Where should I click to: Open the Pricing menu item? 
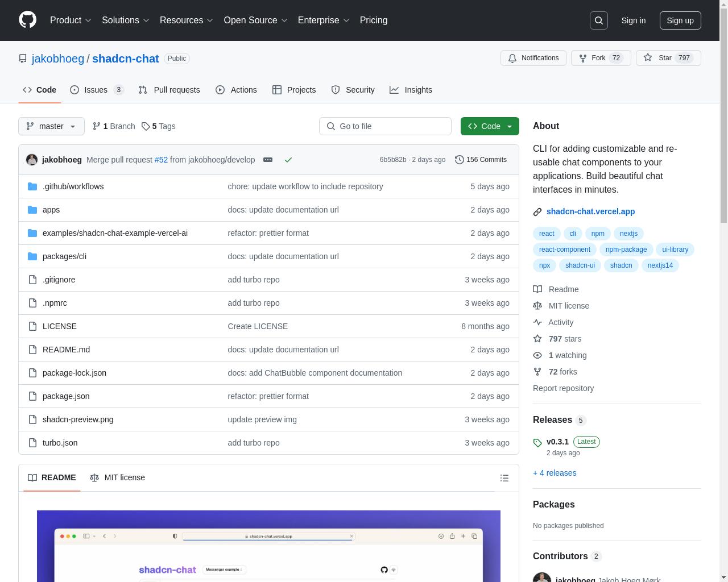(374, 20)
